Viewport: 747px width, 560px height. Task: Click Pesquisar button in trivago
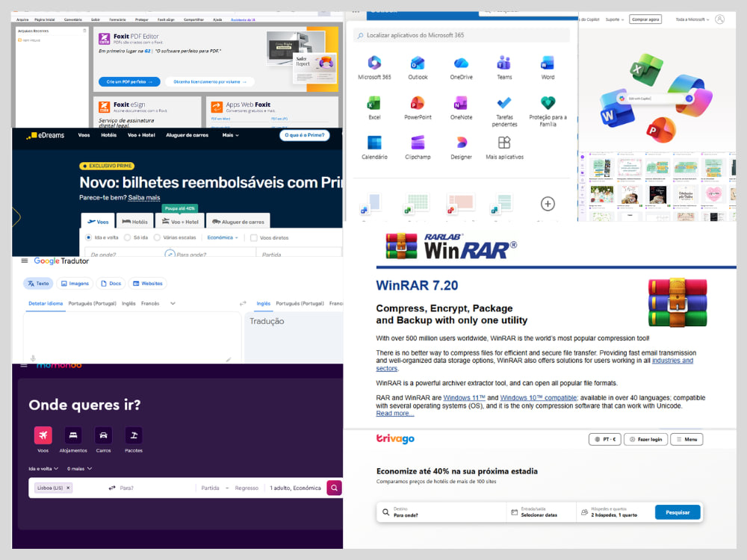tap(678, 512)
